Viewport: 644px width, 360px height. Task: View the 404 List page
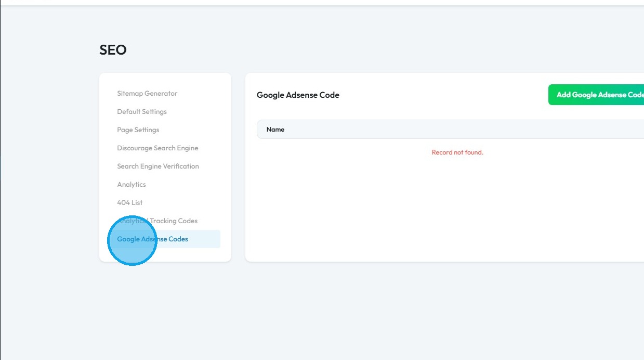tap(130, 203)
